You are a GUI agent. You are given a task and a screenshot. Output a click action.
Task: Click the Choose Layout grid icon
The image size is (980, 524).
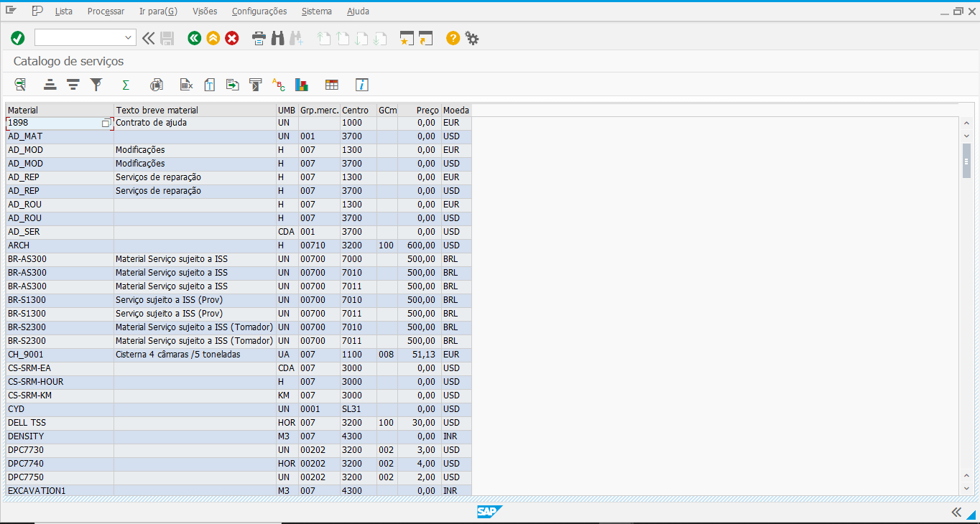click(331, 85)
